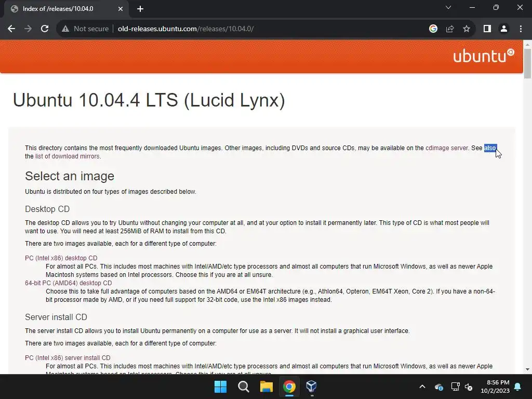Open Windows taskbar search
This screenshot has height=399, width=532.
pos(243,387)
